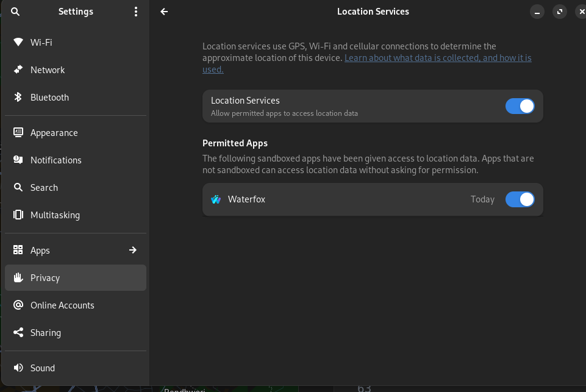Select the Network label
Screen dimensions: 586x392
[x=48, y=70]
